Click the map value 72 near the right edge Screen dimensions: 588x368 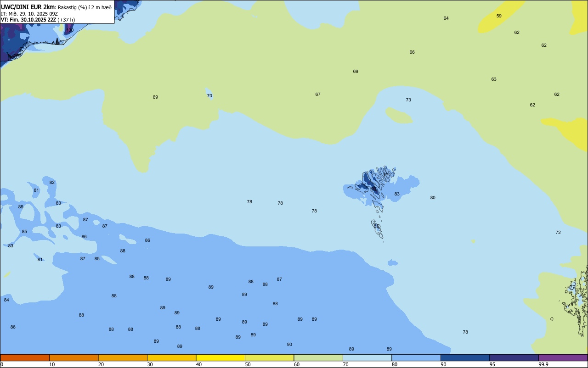coord(558,233)
